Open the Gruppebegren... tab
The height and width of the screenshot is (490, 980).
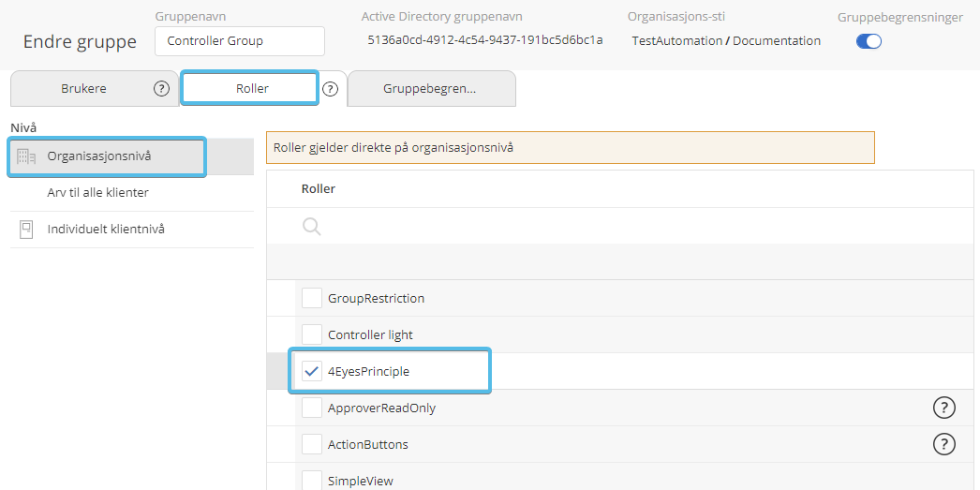[430, 89]
